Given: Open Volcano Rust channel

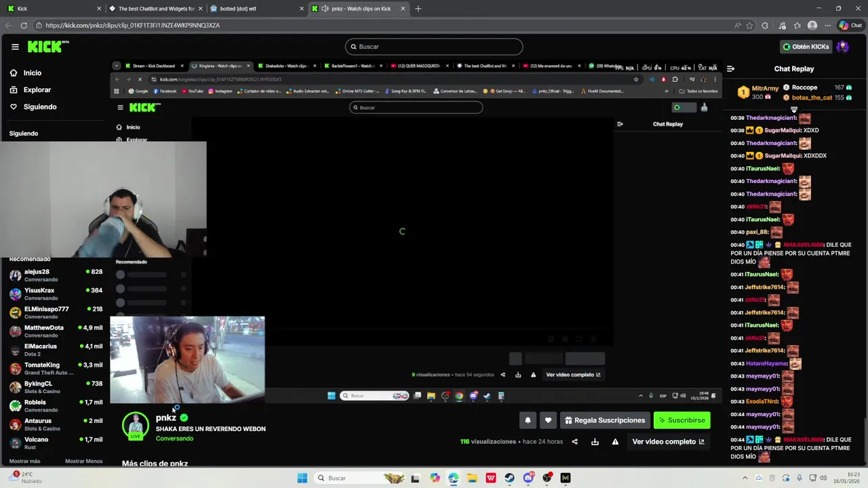Looking at the screenshot, I should click(x=56, y=443).
